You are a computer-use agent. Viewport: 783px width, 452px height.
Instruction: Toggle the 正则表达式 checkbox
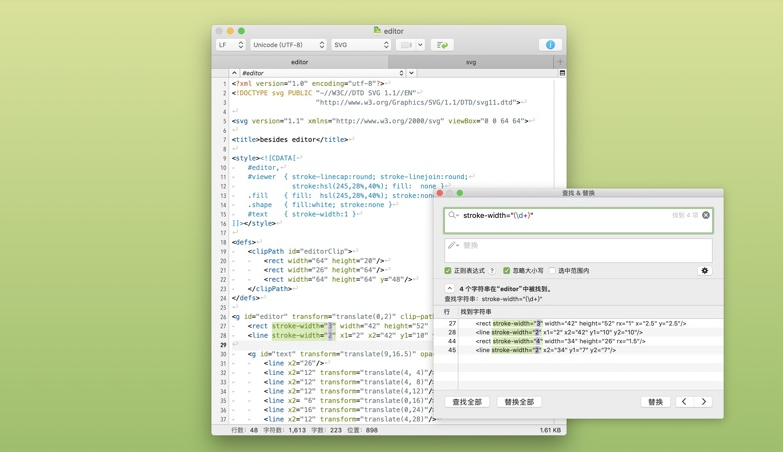[448, 271]
